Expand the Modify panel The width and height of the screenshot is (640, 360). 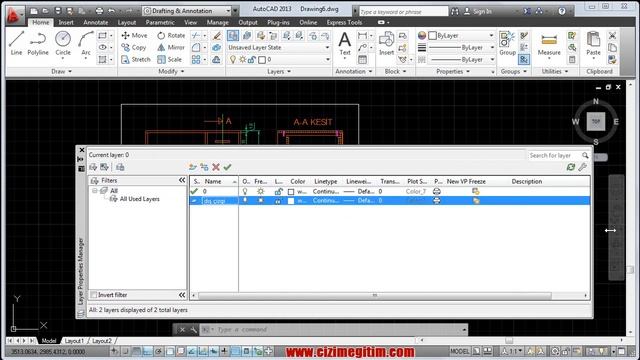click(171, 71)
